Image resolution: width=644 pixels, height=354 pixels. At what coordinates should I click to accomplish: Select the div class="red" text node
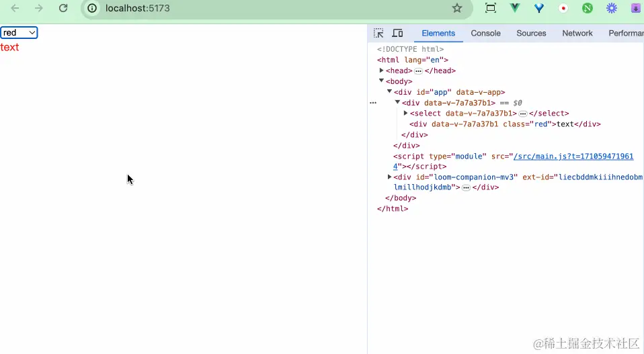505,124
